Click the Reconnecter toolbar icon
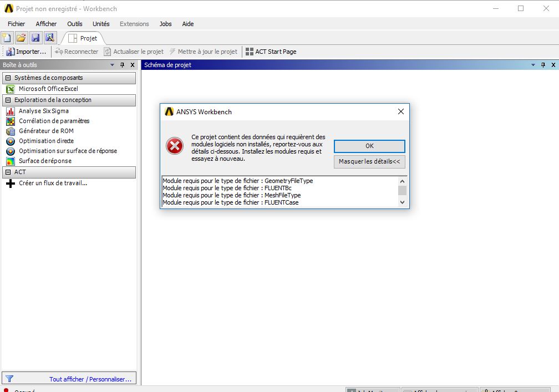Viewport: 559px width, 392px height. pos(59,52)
